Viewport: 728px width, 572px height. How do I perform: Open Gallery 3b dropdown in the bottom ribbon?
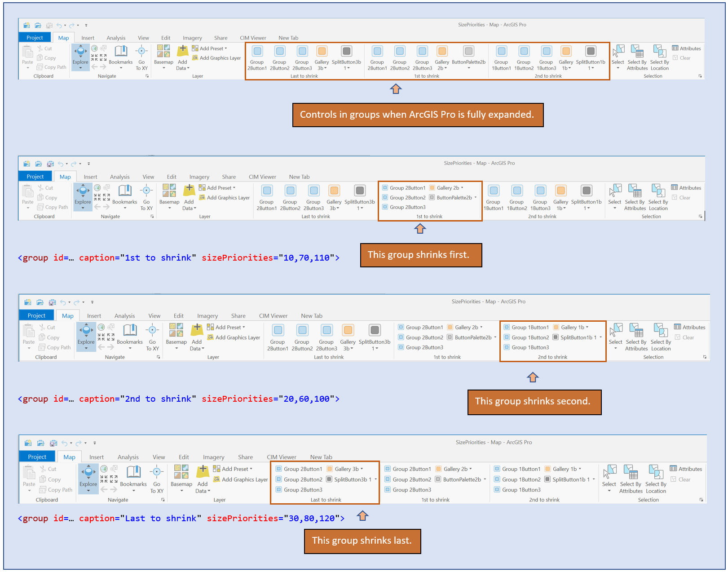point(362,469)
